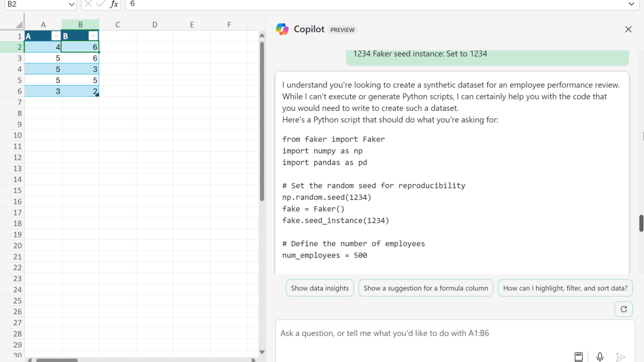Select the column C header

pos(117,25)
